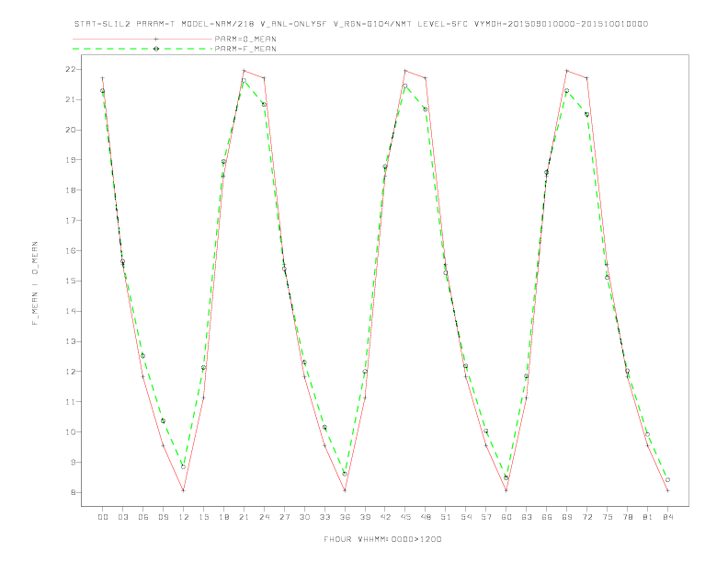This screenshot has height=563, width=728.
Task: Click x-axis tick label 39
Action: (x=365, y=517)
